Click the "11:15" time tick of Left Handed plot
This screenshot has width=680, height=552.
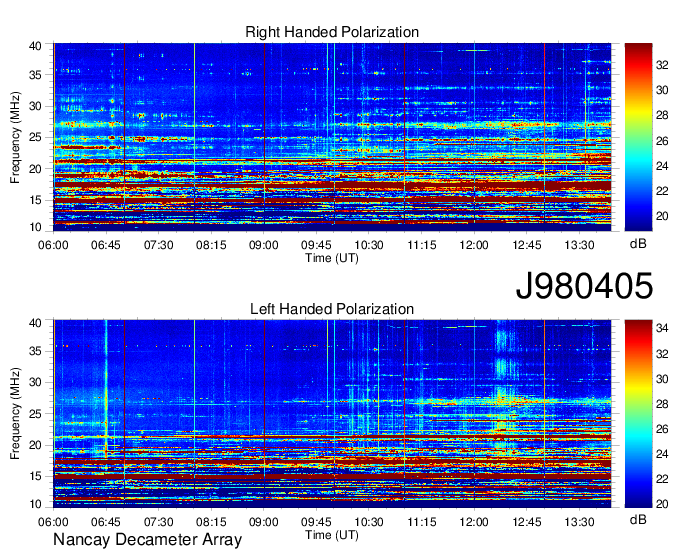[x=422, y=521]
